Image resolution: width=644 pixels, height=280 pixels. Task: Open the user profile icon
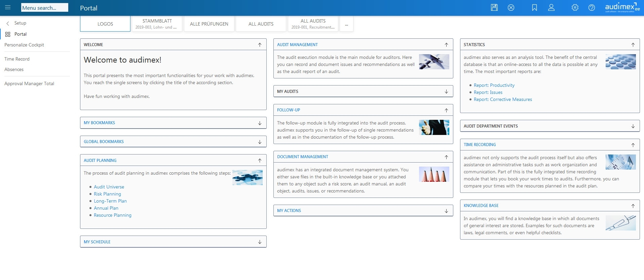551,7
